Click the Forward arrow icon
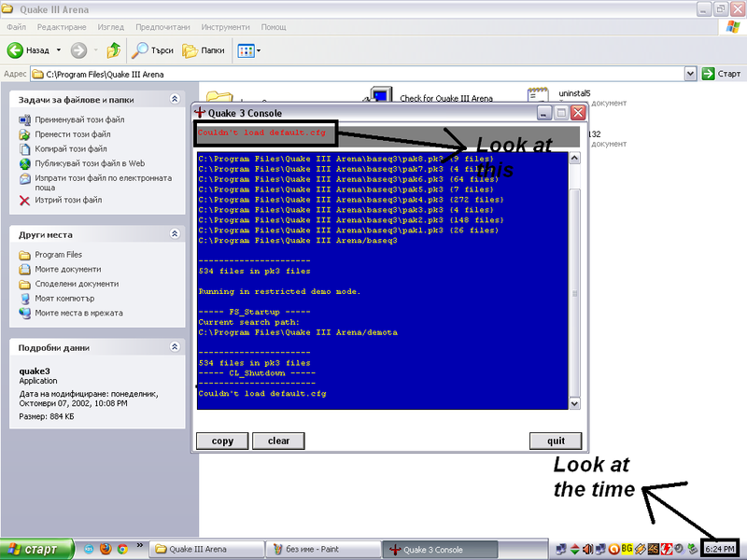Image resolution: width=747 pixels, height=560 pixels. 78,50
